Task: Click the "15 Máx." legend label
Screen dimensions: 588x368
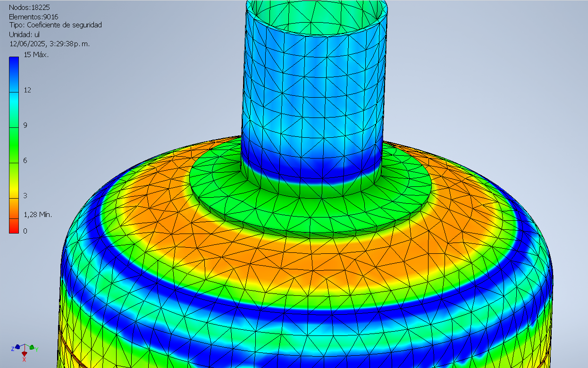Action: pyautogui.click(x=36, y=55)
